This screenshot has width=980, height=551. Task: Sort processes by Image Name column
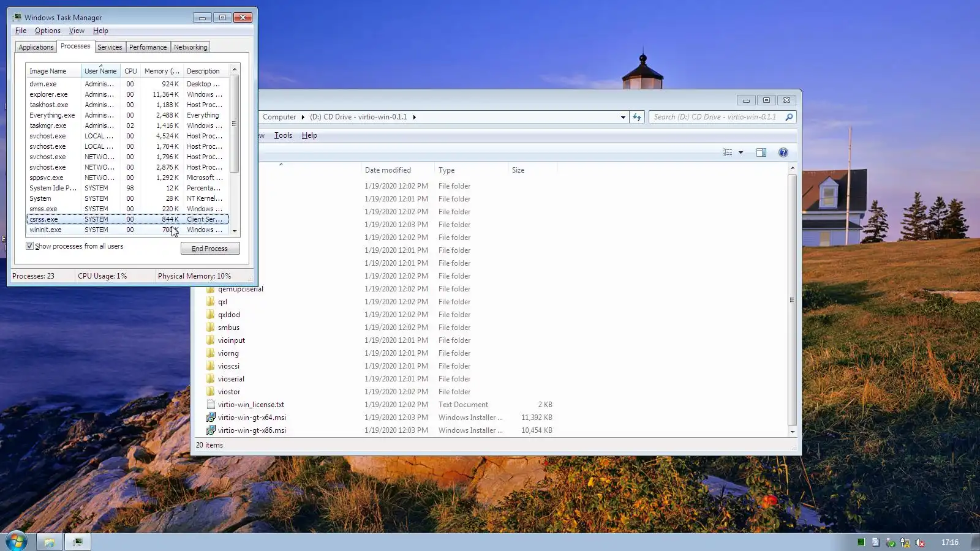tap(53, 71)
